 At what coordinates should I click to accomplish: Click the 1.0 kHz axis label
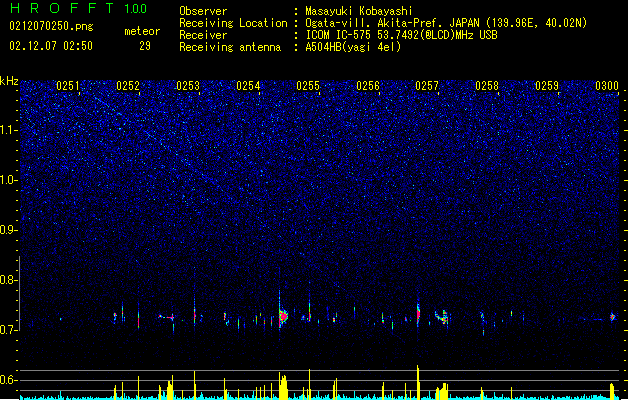[x=9, y=180]
